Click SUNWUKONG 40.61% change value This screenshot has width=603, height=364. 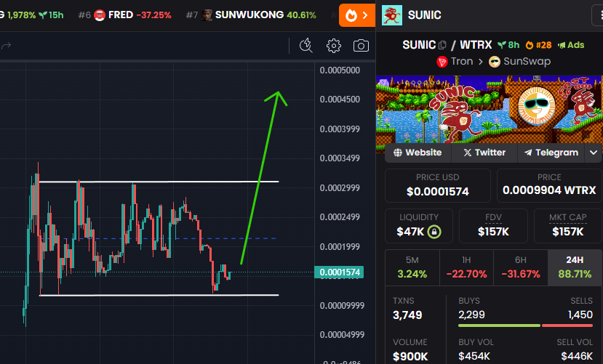301,15
